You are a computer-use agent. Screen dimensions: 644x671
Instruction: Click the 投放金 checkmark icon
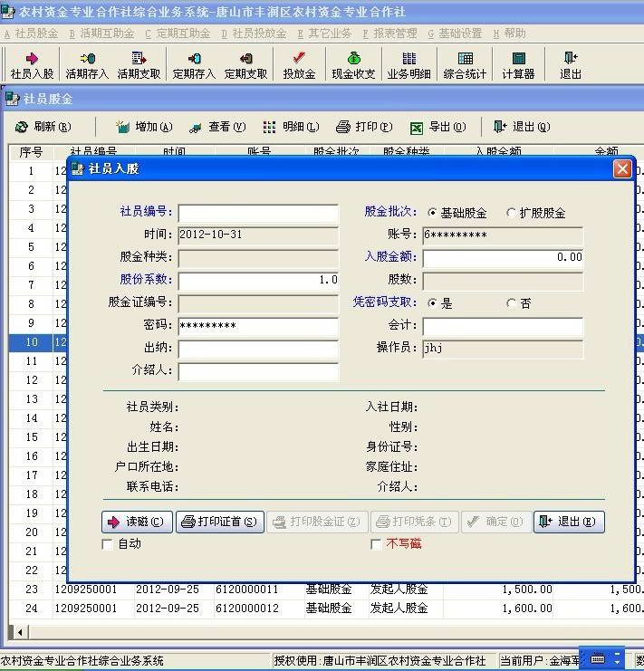(x=299, y=65)
